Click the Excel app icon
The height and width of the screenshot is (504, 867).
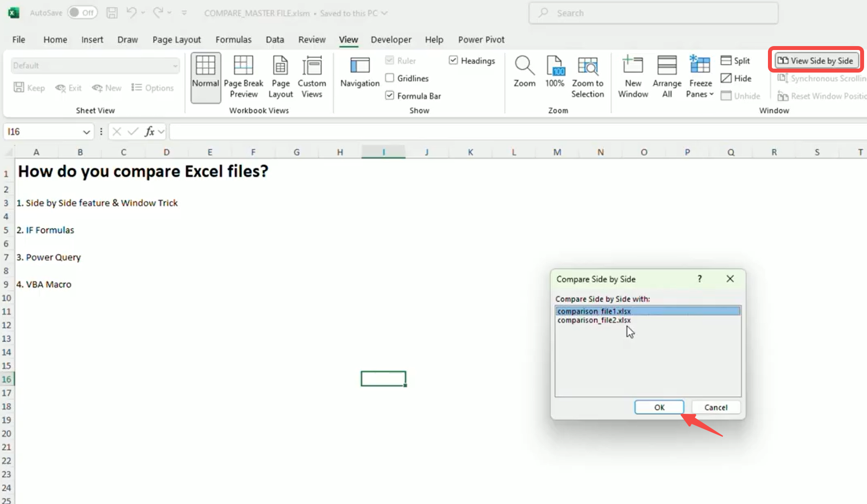point(13,13)
